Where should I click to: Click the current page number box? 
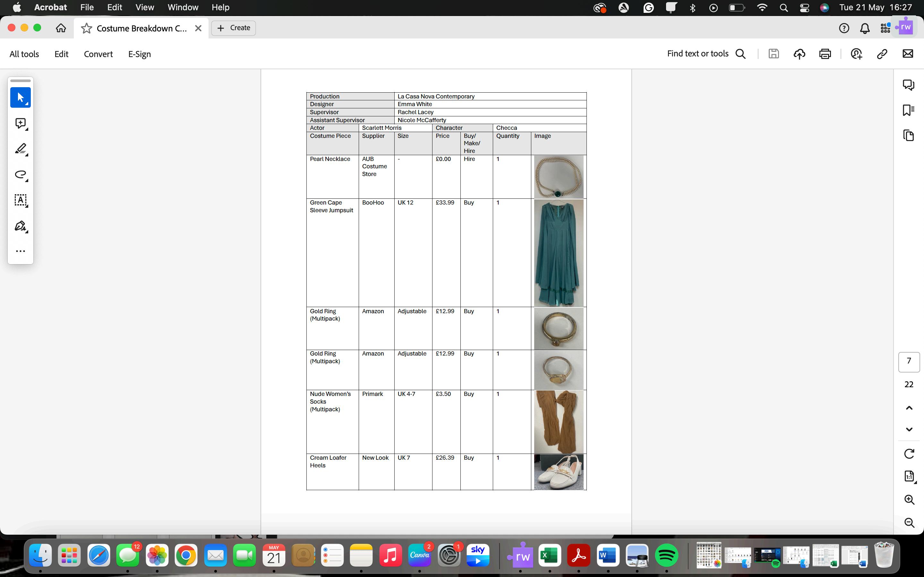tap(909, 361)
